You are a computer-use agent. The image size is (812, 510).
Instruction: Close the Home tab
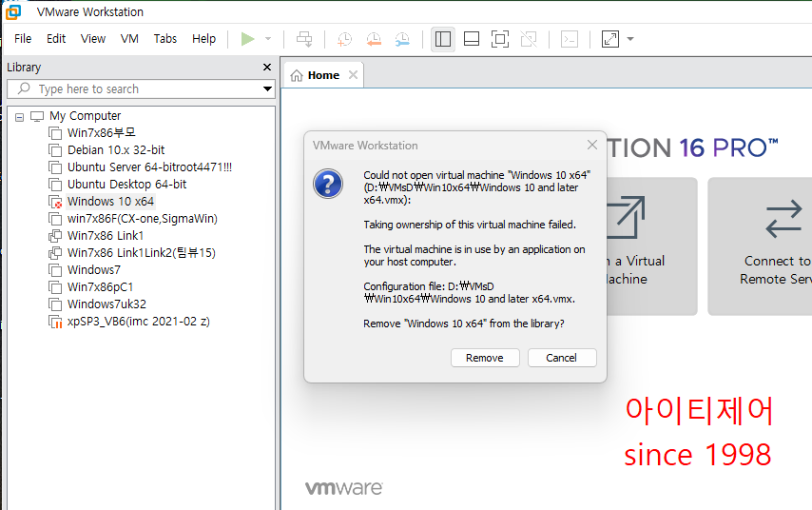pyautogui.click(x=353, y=74)
